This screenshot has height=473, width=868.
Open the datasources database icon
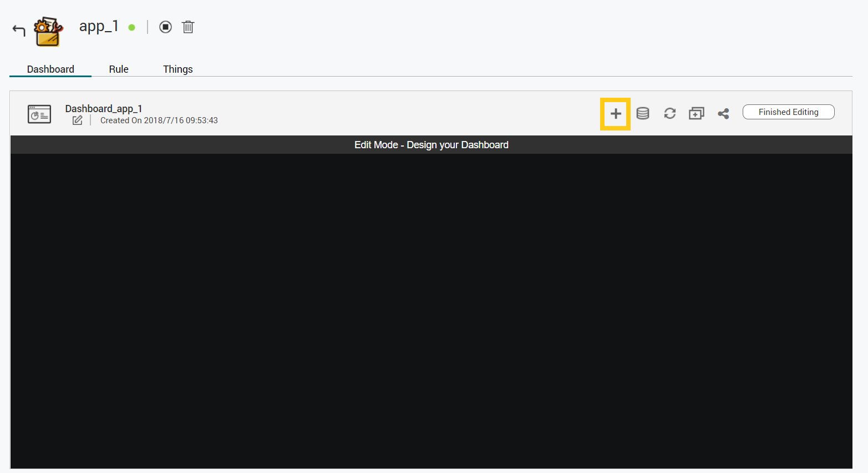642,114
